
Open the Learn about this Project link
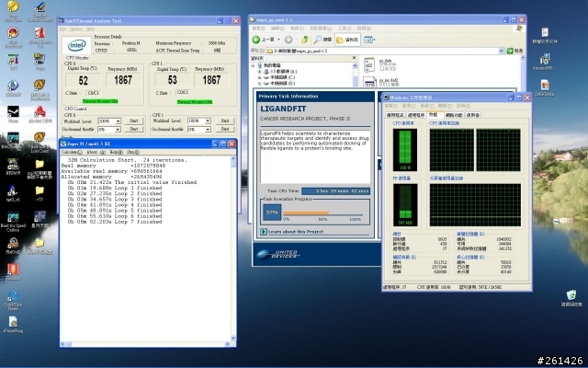[x=296, y=232]
